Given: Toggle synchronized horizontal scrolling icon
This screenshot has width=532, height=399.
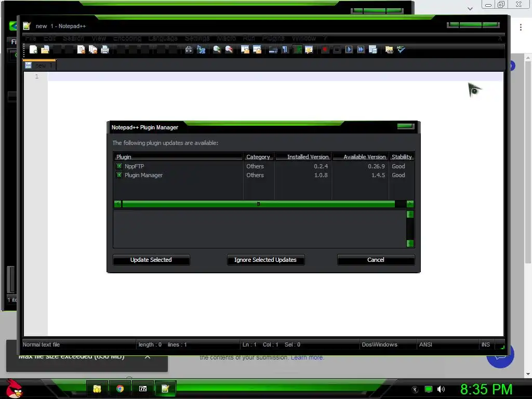Looking at the screenshot, I should (257, 49).
